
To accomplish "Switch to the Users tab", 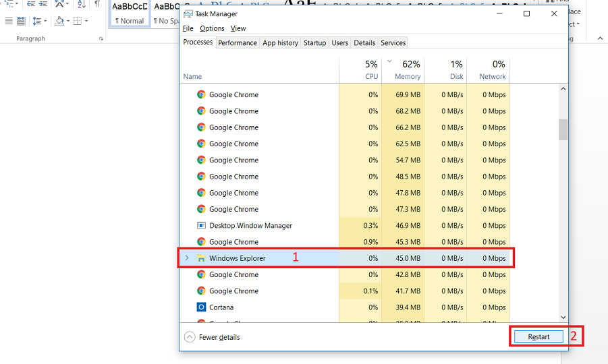I will coord(340,43).
